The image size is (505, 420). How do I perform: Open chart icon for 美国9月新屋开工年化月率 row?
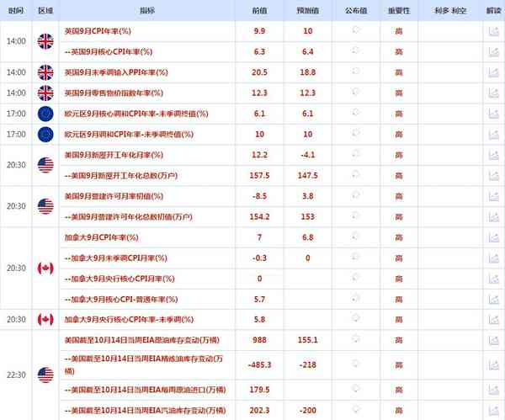[x=493, y=155]
